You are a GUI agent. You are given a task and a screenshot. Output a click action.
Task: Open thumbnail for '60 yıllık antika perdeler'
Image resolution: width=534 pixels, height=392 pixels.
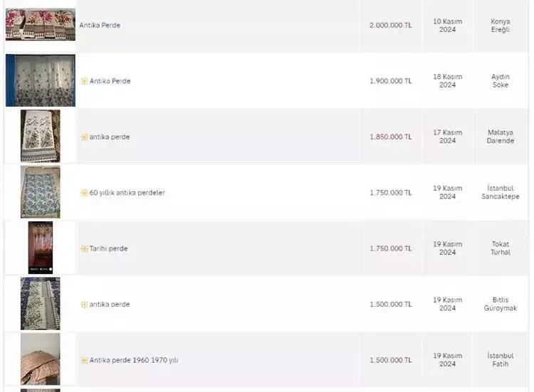[40, 192]
